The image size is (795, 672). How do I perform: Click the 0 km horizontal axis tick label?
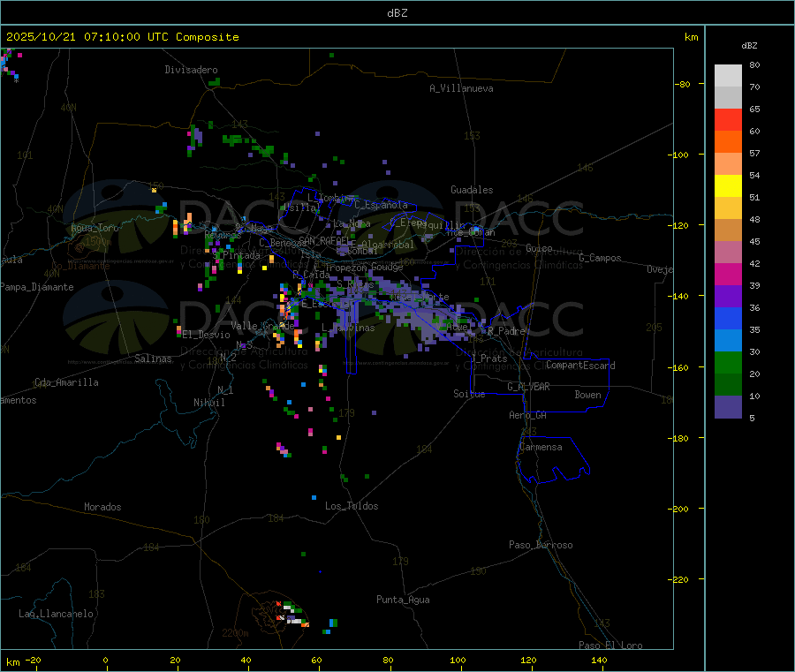pyautogui.click(x=105, y=660)
